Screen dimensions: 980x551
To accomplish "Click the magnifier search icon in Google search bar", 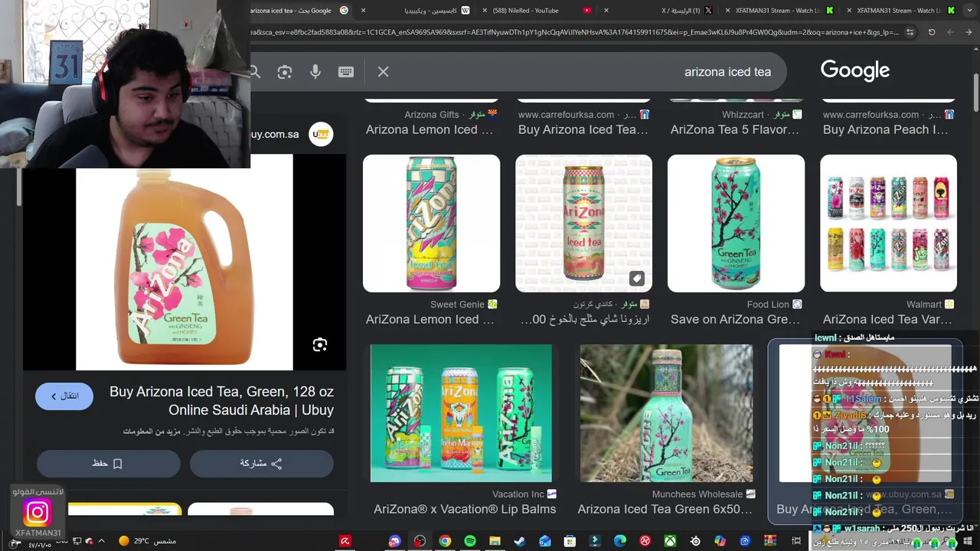I will coord(255,72).
